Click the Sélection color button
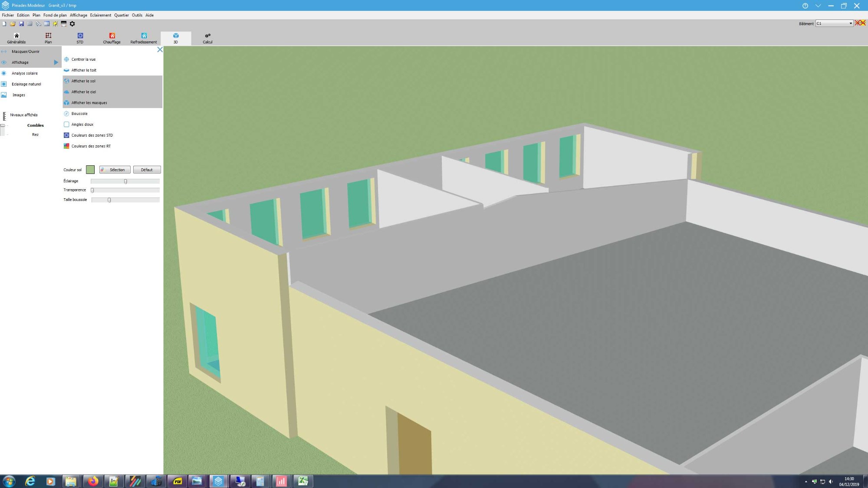Image resolution: width=868 pixels, height=488 pixels. pos(115,170)
